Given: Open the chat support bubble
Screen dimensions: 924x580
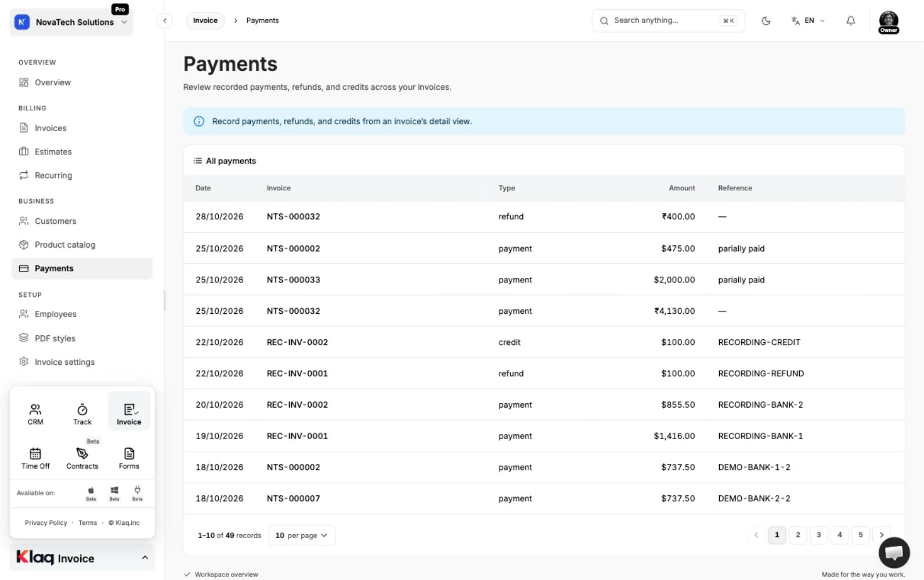Looking at the screenshot, I should pyautogui.click(x=894, y=553).
